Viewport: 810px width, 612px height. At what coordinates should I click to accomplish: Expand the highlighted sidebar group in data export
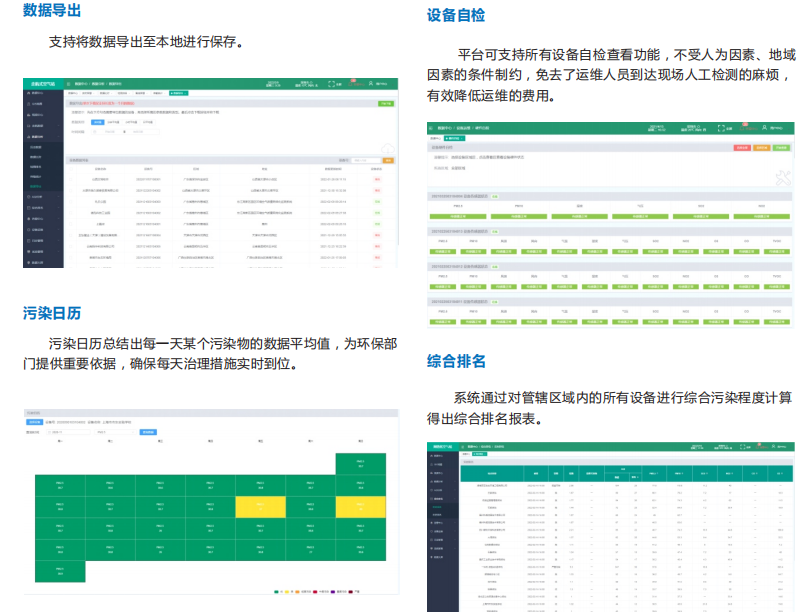click(x=45, y=137)
